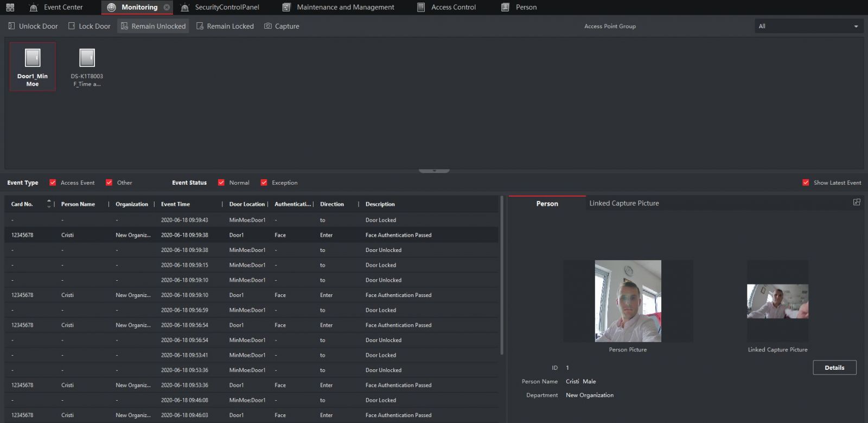Image resolution: width=868 pixels, height=423 pixels.
Task: Click the Unlock Door toolbar icon
Action: pyautogui.click(x=11, y=26)
